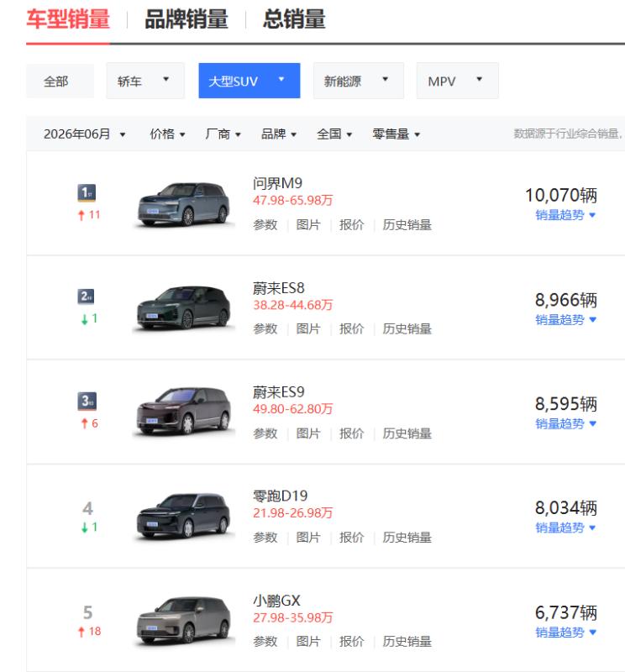
Task: Expand the 大型SUV category dropdown
Action: click(x=249, y=81)
